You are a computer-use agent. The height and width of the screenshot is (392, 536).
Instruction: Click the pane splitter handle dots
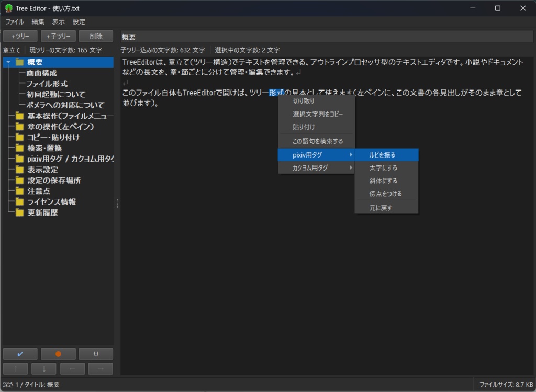[x=117, y=204]
